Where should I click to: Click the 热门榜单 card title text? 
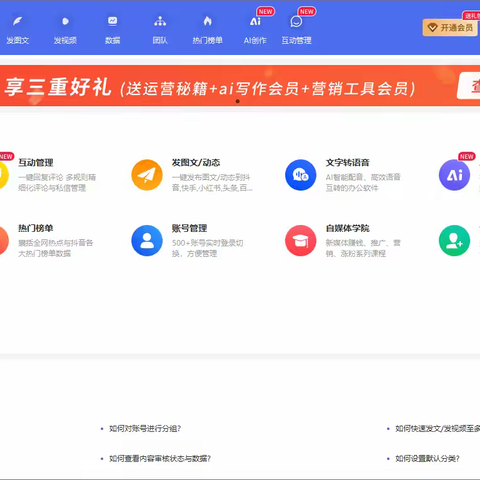pos(36,228)
